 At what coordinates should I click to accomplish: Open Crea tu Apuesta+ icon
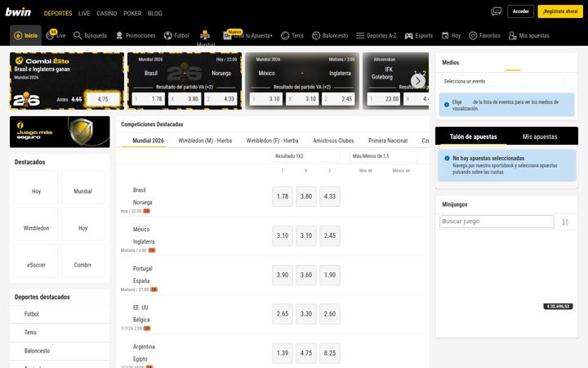click(227, 36)
